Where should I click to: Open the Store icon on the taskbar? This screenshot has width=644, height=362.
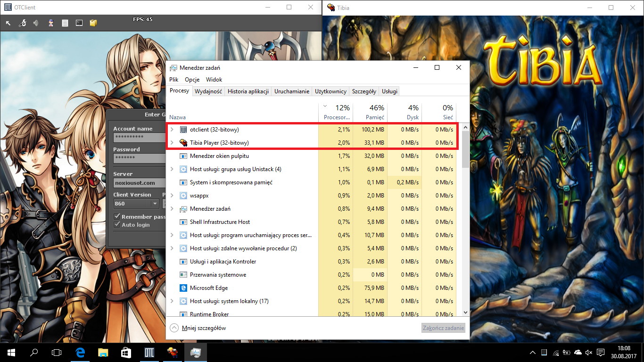pyautogui.click(x=126, y=352)
